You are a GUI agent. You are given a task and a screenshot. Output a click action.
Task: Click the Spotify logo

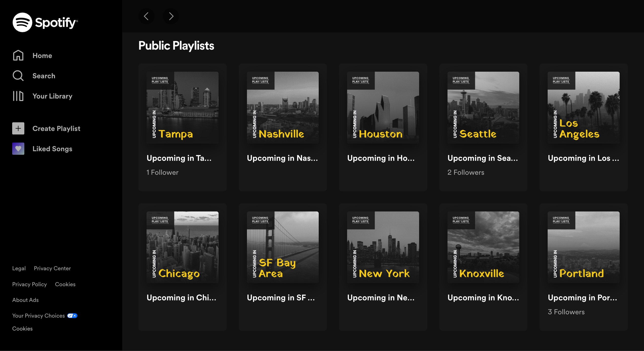pos(45,22)
